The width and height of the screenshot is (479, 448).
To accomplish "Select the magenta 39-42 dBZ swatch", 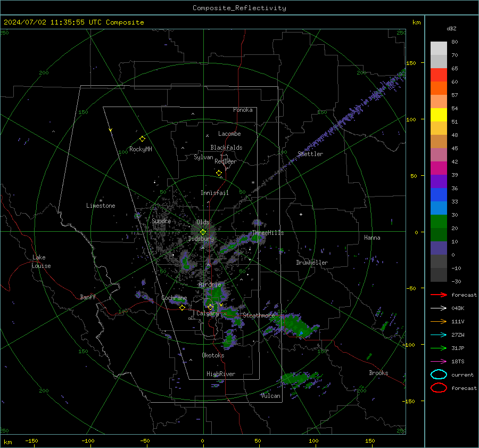I will click(x=439, y=168).
